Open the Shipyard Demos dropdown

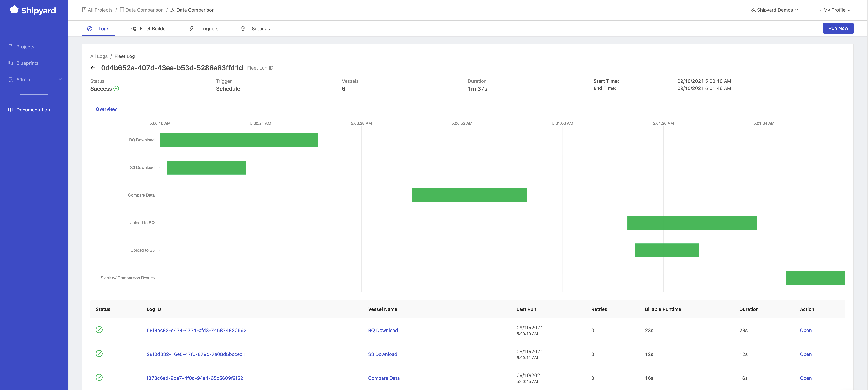point(775,10)
